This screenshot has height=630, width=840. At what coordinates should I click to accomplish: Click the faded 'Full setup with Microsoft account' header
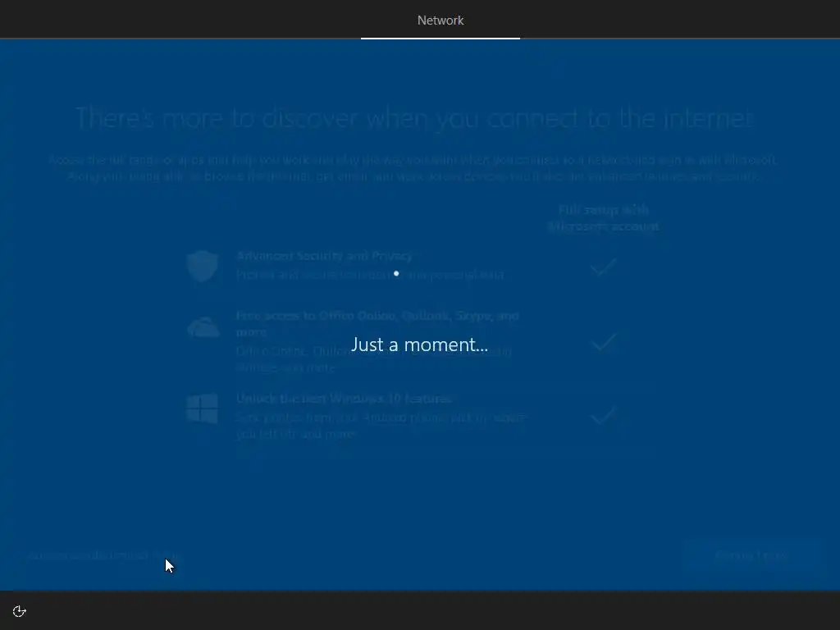pos(603,218)
